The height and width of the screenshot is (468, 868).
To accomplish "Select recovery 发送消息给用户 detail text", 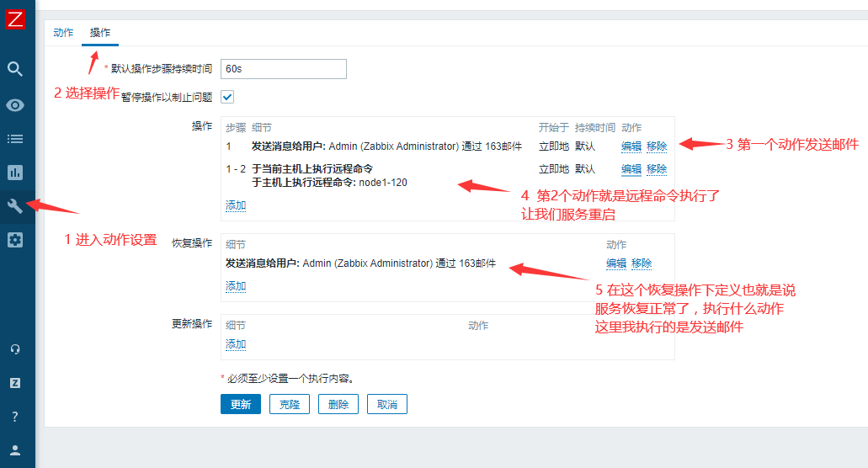I will (360, 263).
